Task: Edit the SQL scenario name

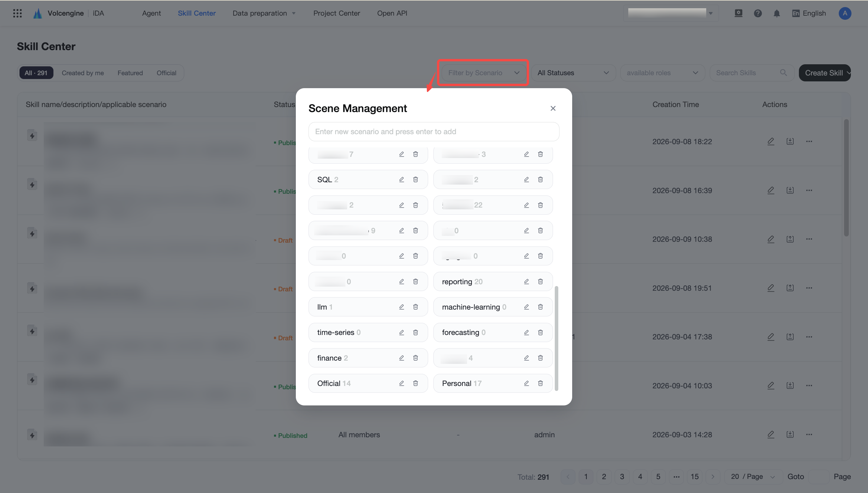Action: (401, 180)
